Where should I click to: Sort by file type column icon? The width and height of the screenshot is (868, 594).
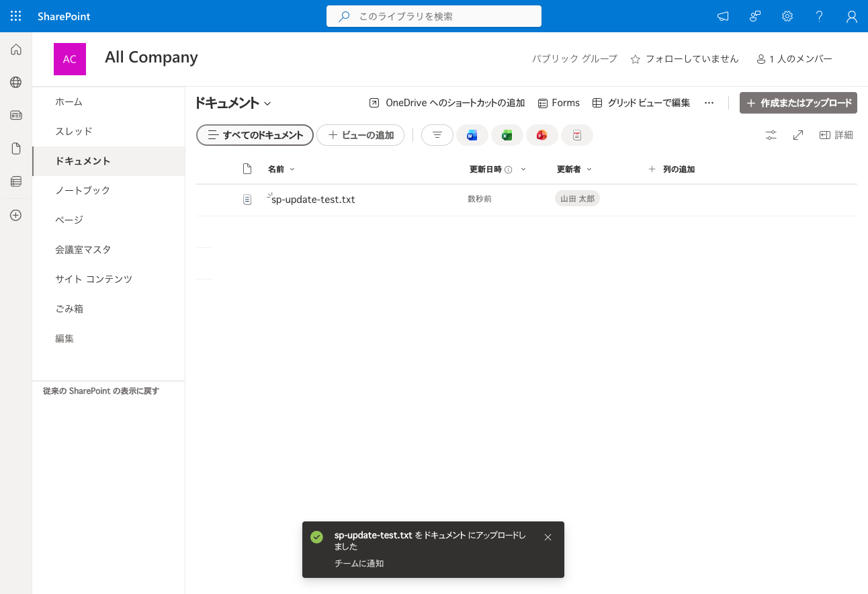pos(247,169)
